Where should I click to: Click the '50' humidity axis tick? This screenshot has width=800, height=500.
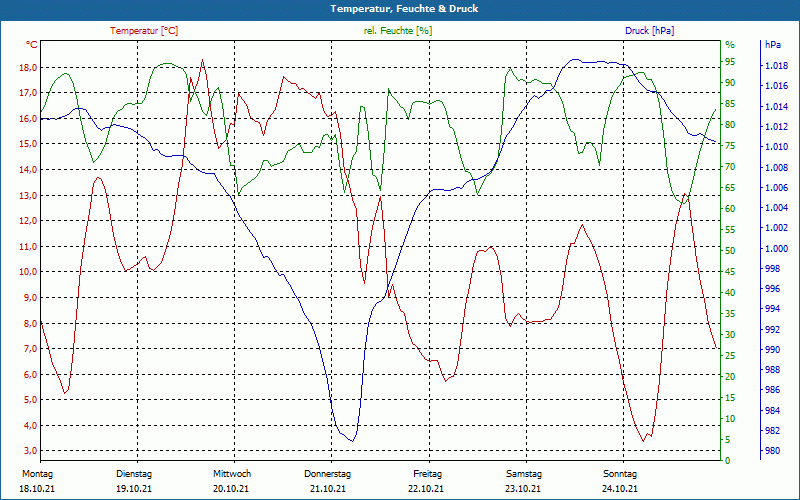[730, 251]
